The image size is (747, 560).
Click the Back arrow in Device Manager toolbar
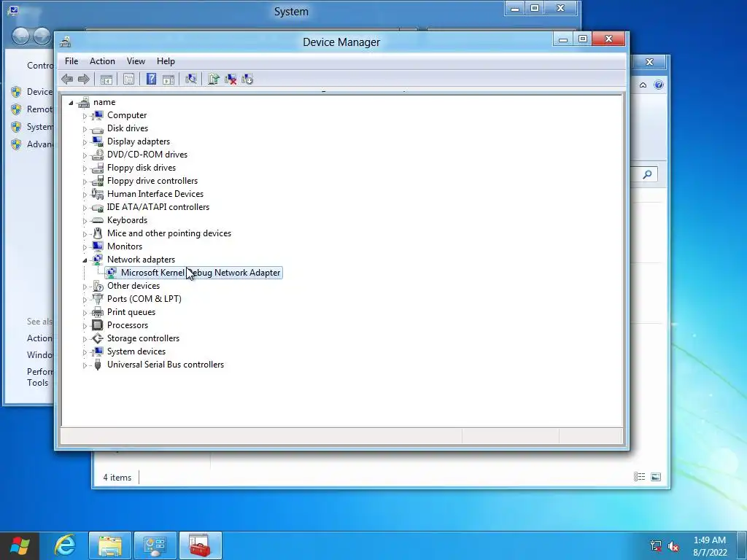tap(67, 79)
